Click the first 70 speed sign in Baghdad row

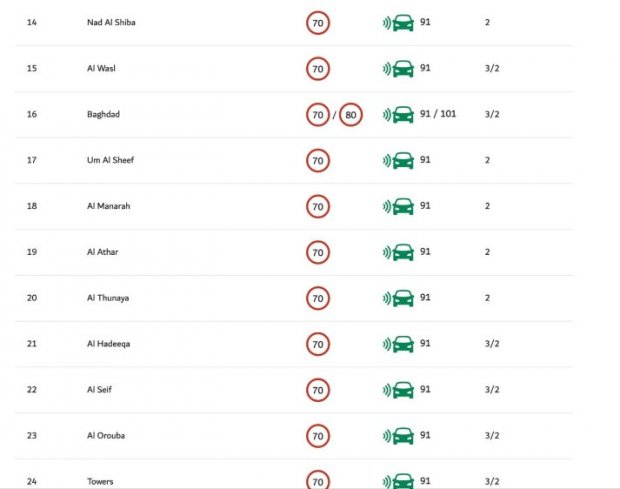pyautogui.click(x=318, y=115)
